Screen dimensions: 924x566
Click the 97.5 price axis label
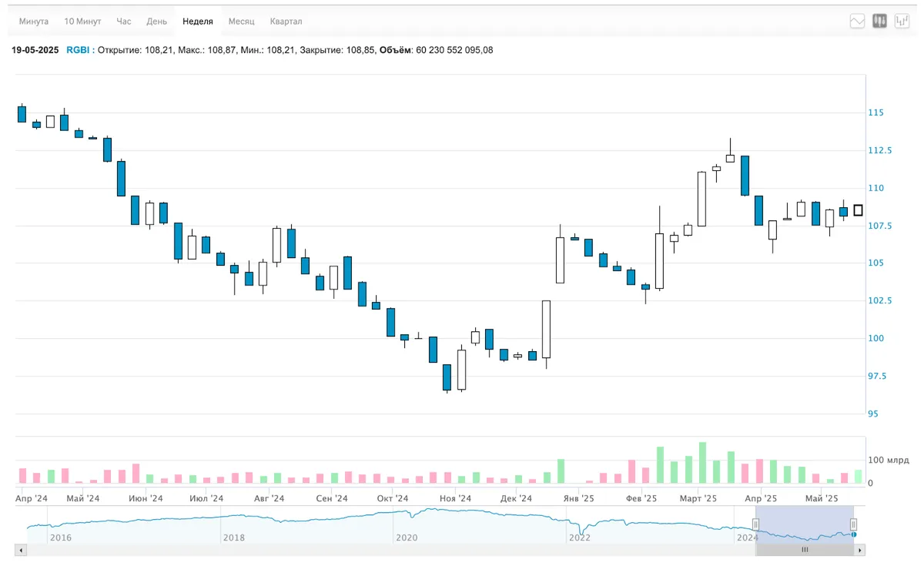tap(877, 377)
